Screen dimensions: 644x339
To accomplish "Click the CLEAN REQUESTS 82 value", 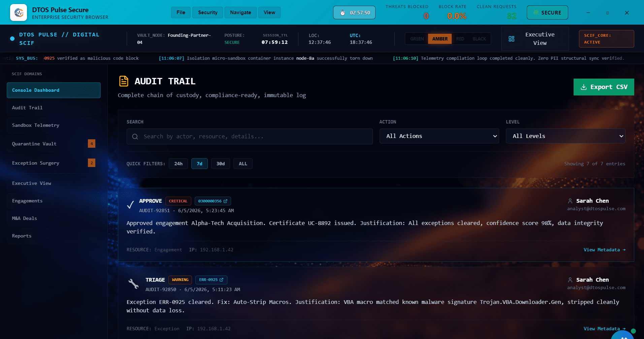I will [x=512, y=16].
